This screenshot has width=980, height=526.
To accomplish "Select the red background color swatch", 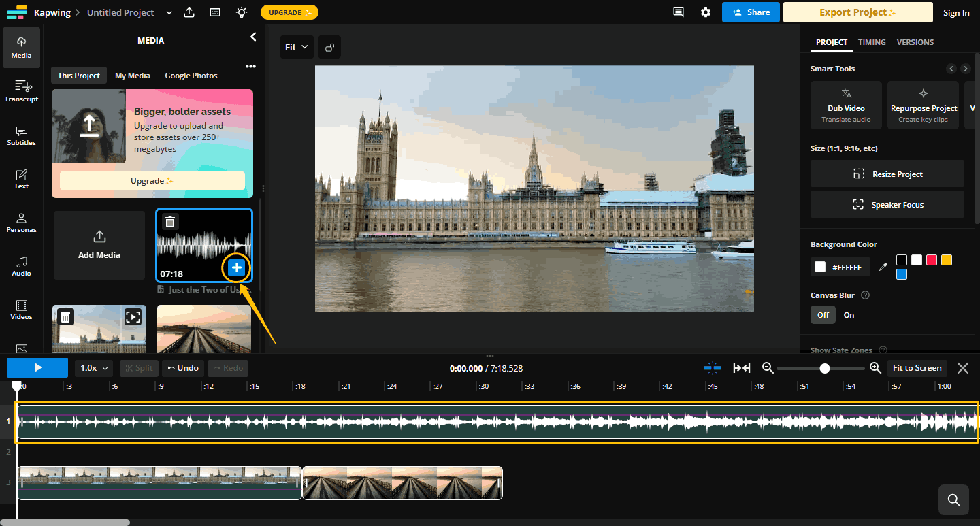I will pos(932,260).
